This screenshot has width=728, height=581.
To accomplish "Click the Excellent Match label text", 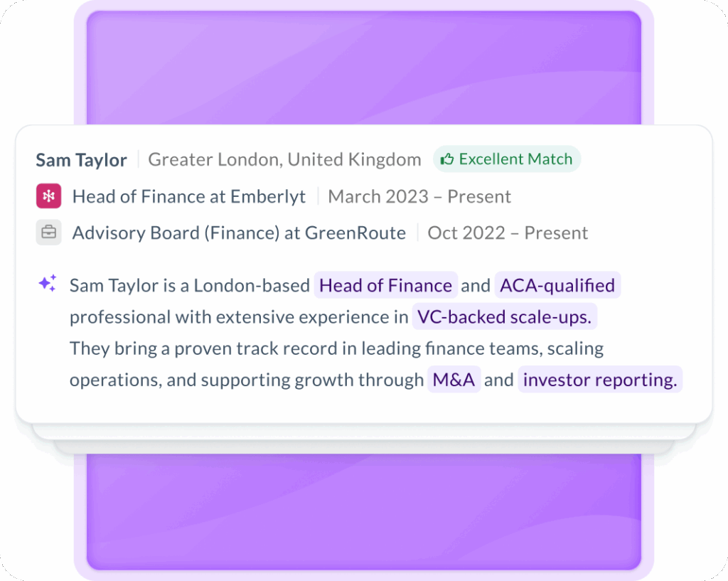I will click(515, 159).
